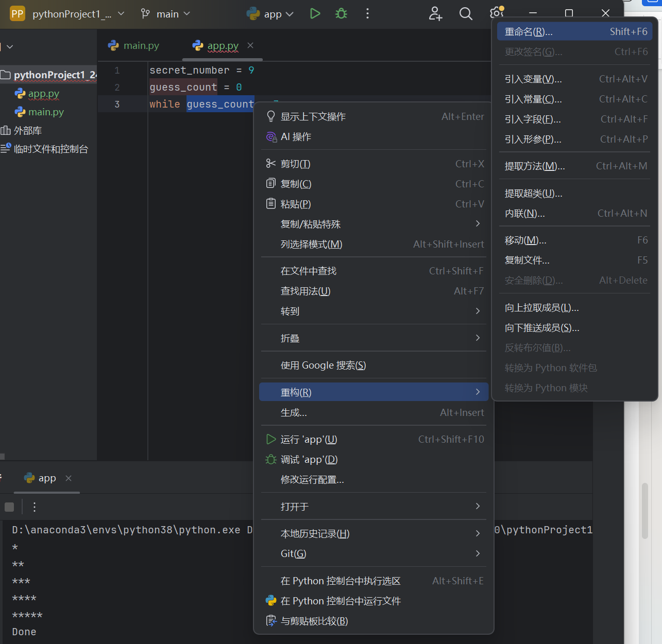Choose Search with Google entry
The image size is (662, 644).
tap(375, 365)
